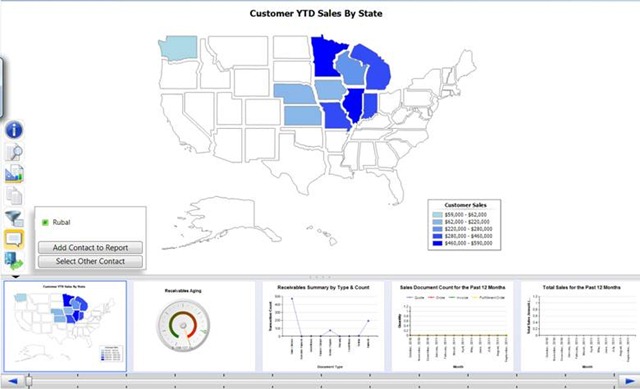640x389 pixels.
Task: Select the chart report icon in sidebar
Action: 14,173
